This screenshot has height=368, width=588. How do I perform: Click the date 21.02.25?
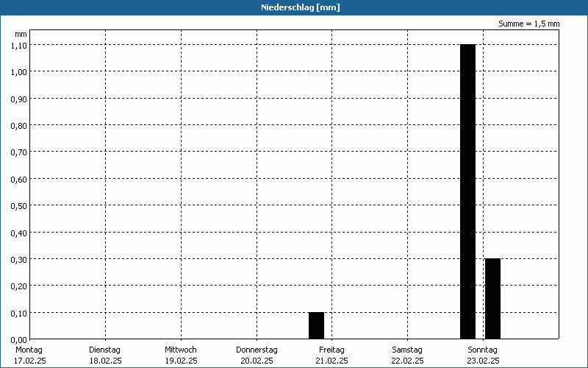pos(332,361)
